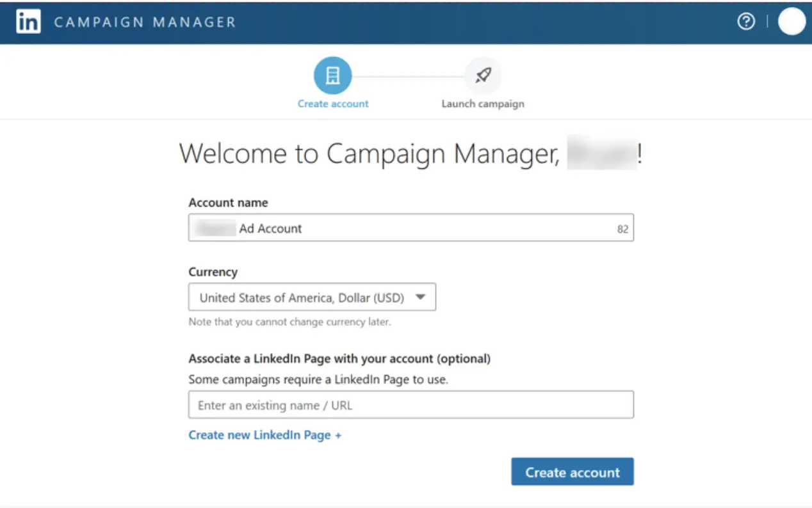Click the Launch campaign rocket icon
Screen dimensions: 812x508
[x=483, y=75]
